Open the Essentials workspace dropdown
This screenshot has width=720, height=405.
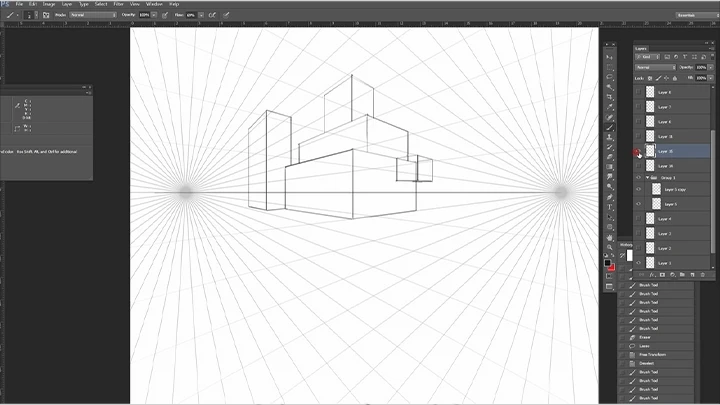(697, 15)
